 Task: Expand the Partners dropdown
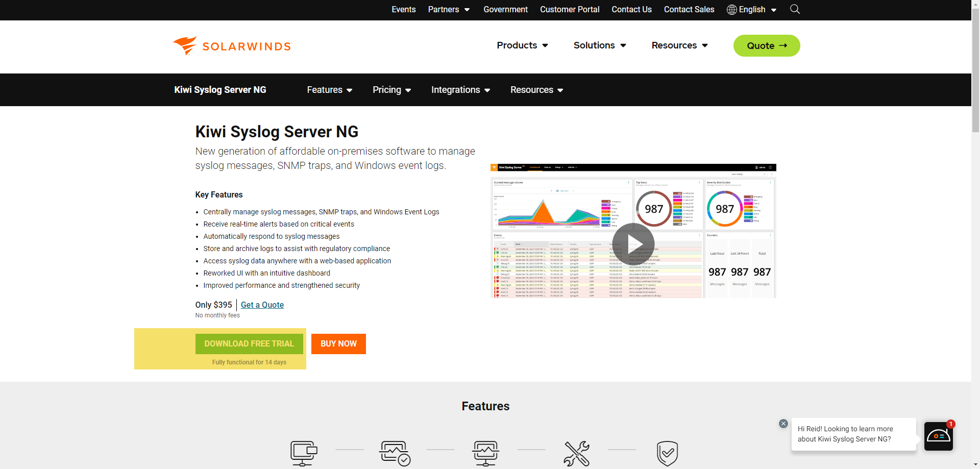point(449,10)
